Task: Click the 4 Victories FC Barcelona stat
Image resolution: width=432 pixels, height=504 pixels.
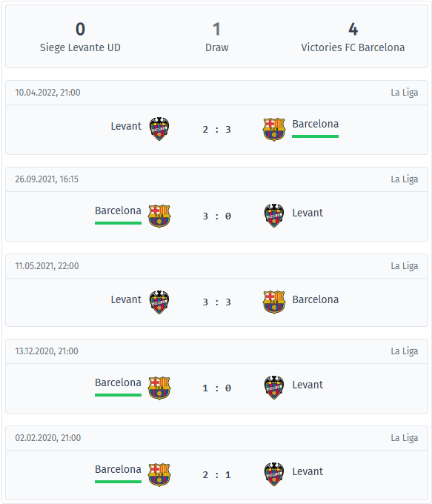Action: (x=353, y=37)
